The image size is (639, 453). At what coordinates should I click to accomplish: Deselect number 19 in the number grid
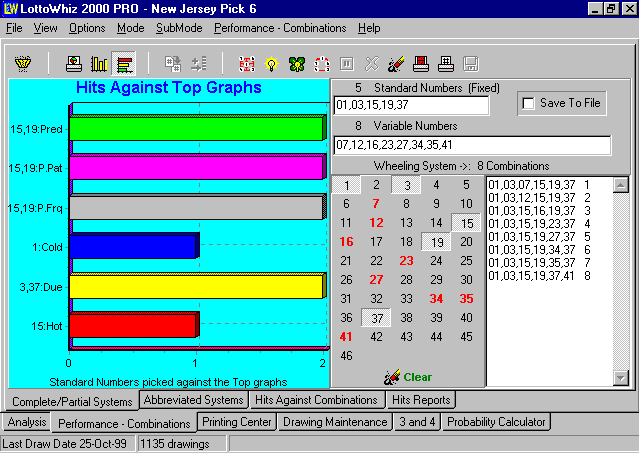[x=436, y=242]
